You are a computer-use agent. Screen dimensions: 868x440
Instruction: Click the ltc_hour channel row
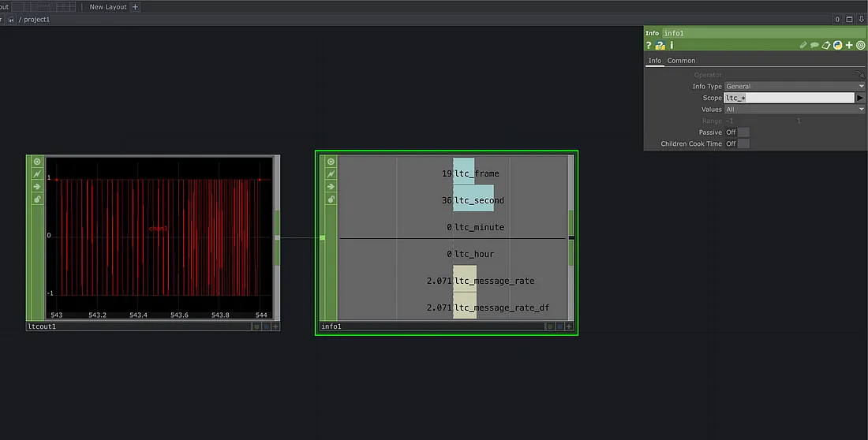pos(453,254)
